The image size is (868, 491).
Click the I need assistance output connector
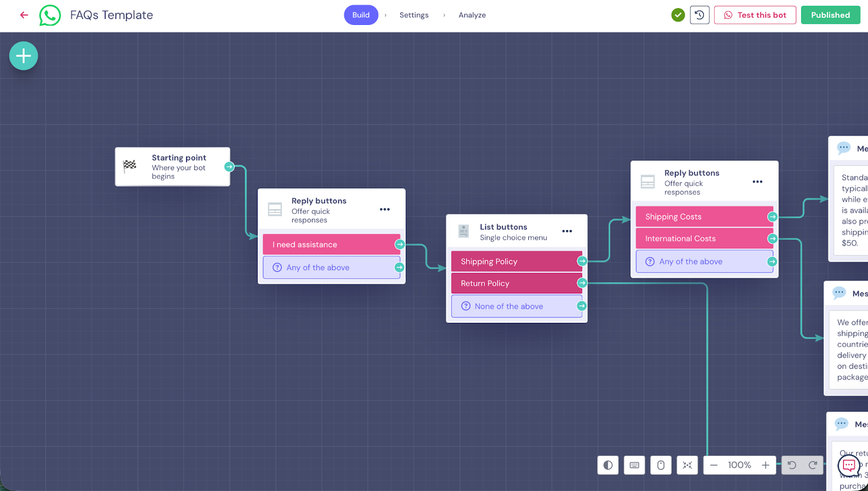[400, 245]
